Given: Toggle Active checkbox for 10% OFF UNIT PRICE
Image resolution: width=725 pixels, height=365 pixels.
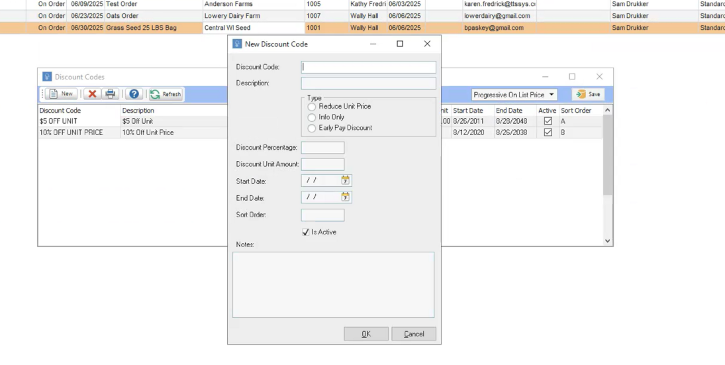Looking at the screenshot, I should click(x=548, y=132).
